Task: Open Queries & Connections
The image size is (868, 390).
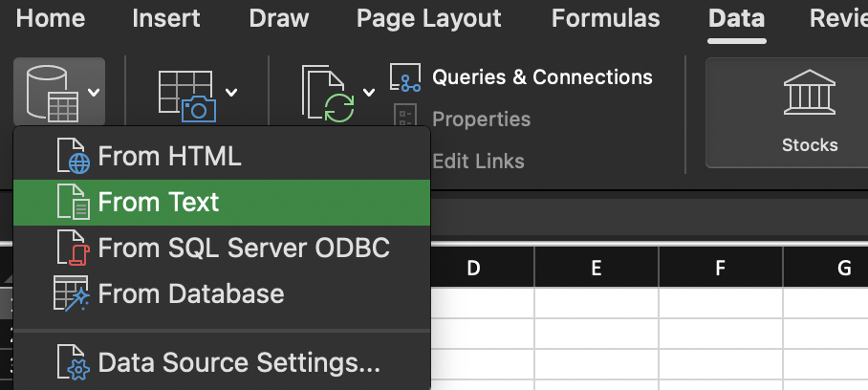Action: point(543,77)
